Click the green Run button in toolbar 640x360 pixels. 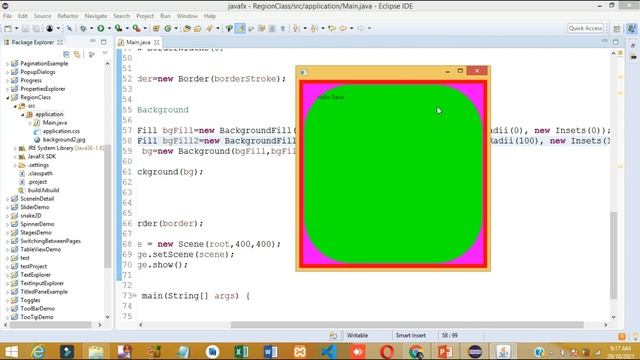100,28
